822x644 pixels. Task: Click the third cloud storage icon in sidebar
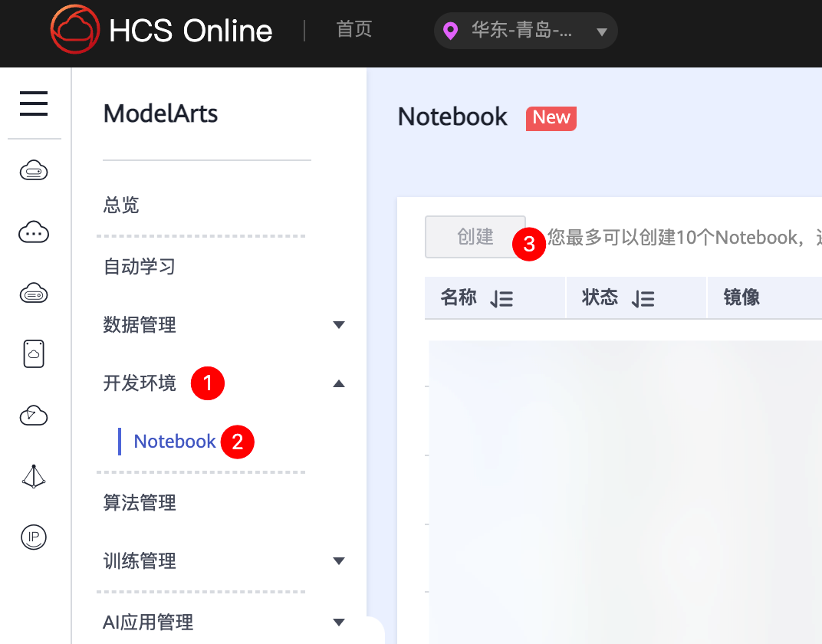point(34,293)
